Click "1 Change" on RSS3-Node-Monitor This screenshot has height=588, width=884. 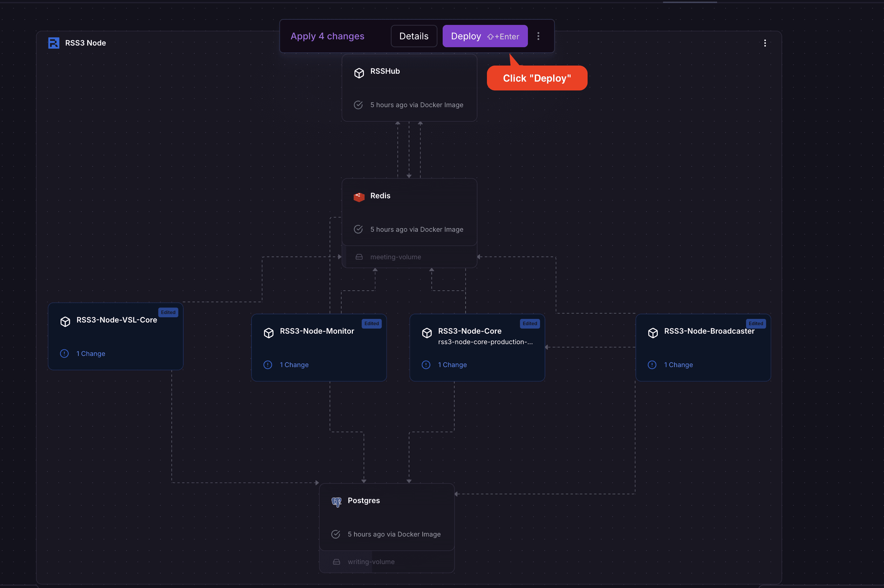(294, 365)
